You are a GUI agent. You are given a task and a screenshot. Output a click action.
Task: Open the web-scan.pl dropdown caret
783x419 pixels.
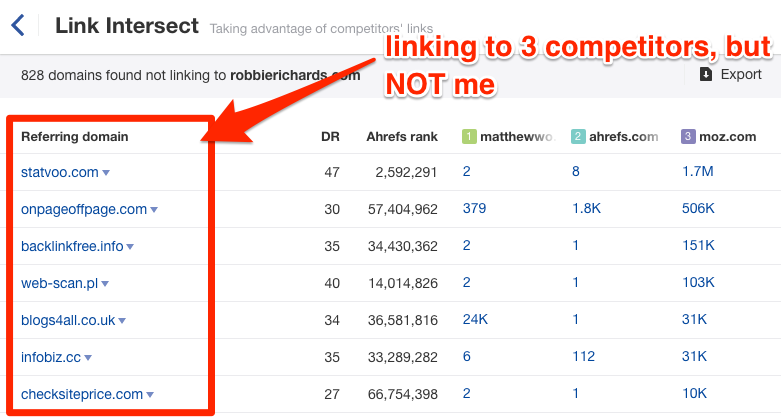coord(104,284)
